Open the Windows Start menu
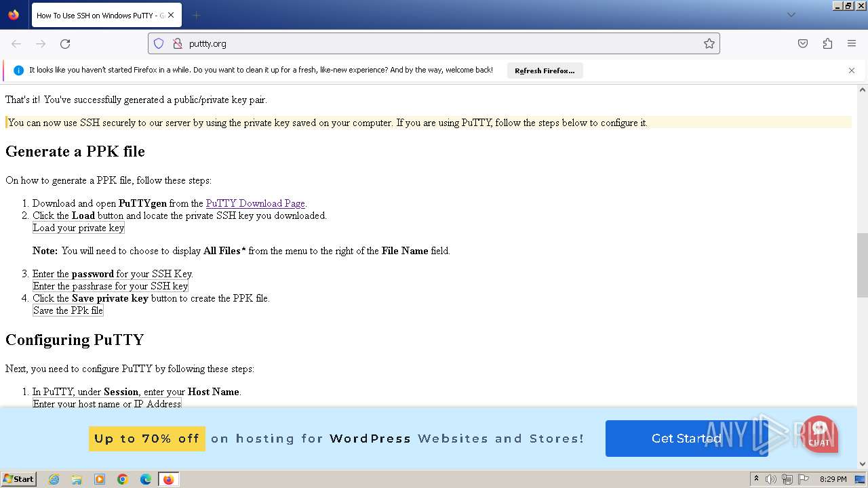868x488 pixels. [x=19, y=479]
